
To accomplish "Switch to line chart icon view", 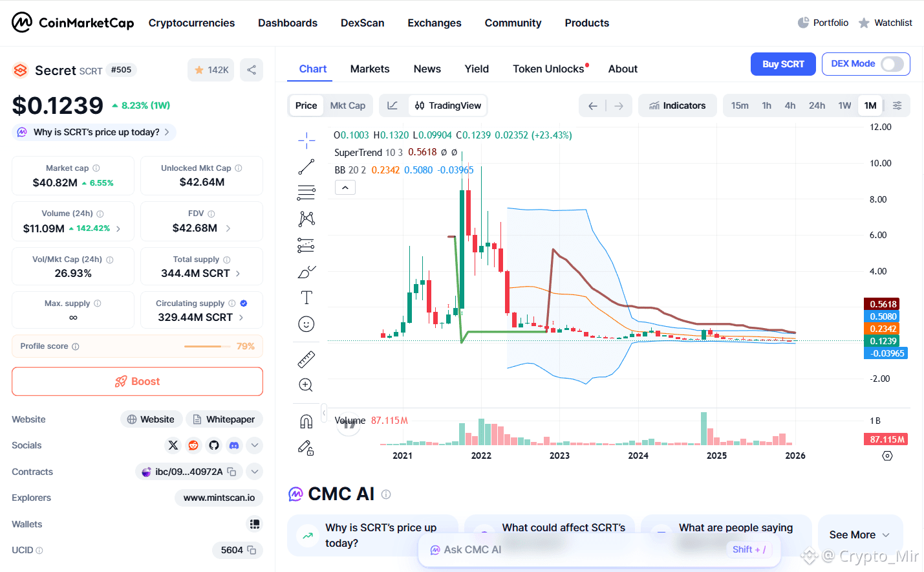I will pos(392,105).
